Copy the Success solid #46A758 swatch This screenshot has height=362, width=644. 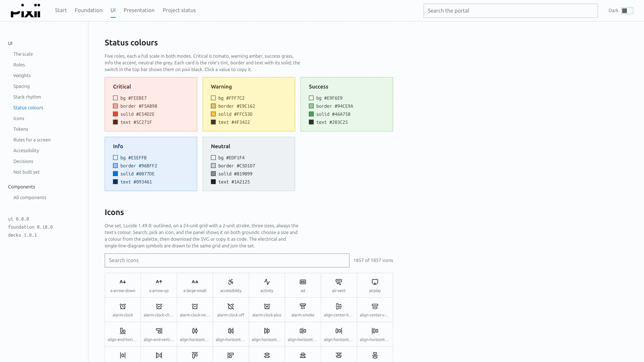pyautogui.click(x=311, y=114)
